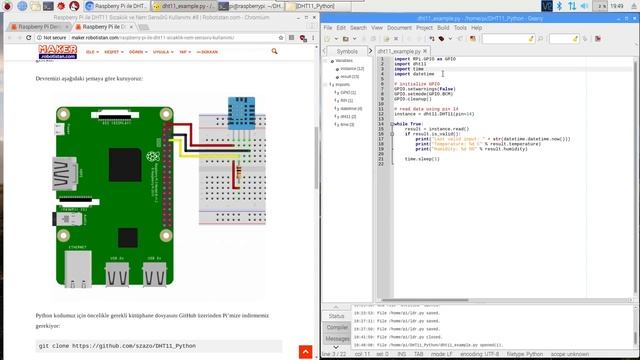Click Geany Open file toolbar icon
This screenshot has width=640, height=360.
point(346,39)
